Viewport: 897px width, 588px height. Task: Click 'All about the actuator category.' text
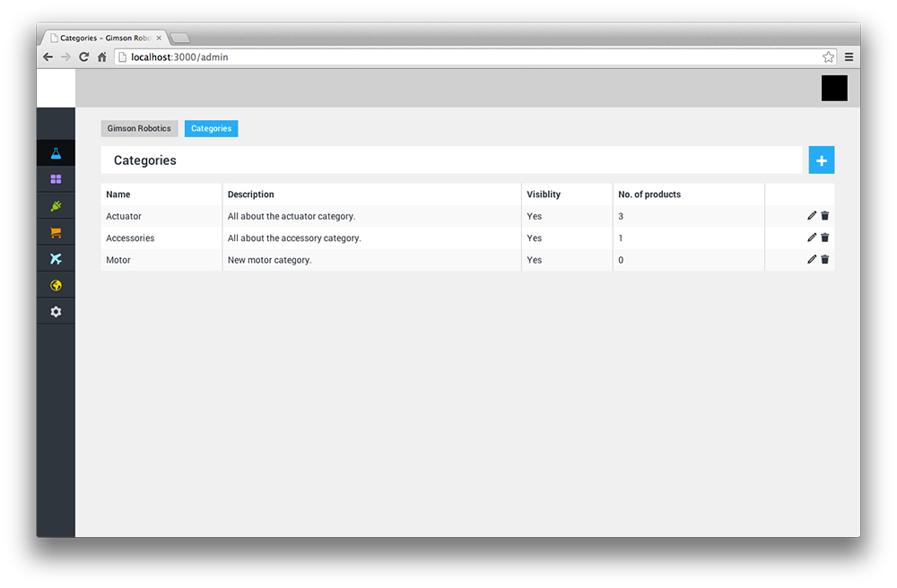click(x=292, y=216)
